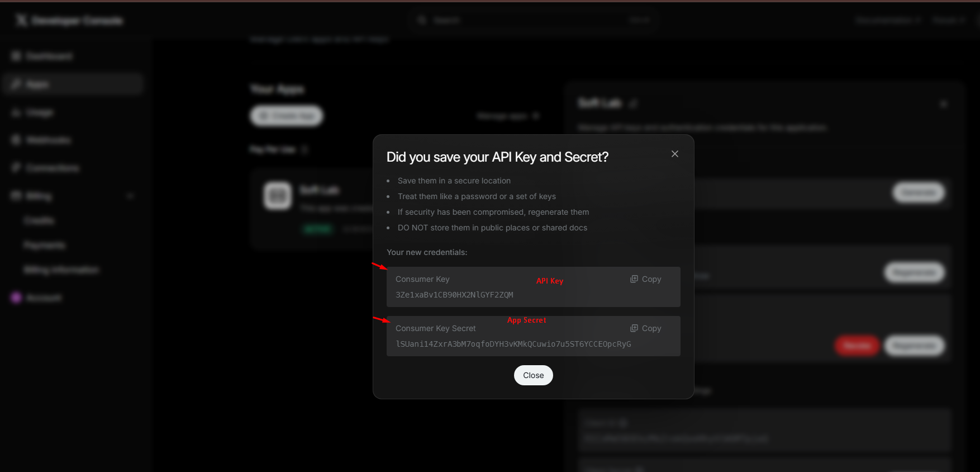Copy the Consumer Key value
The image size is (980, 472).
click(x=646, y=279)
